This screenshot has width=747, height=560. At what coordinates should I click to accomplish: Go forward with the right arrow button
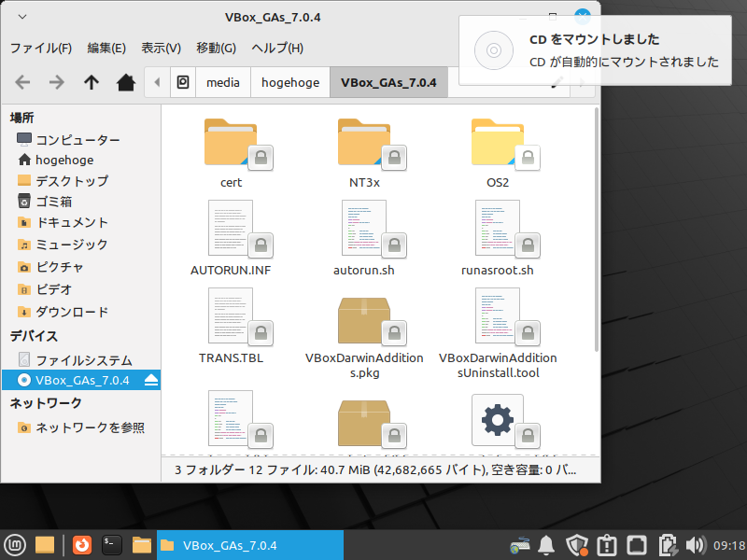(x=57, y=82)
